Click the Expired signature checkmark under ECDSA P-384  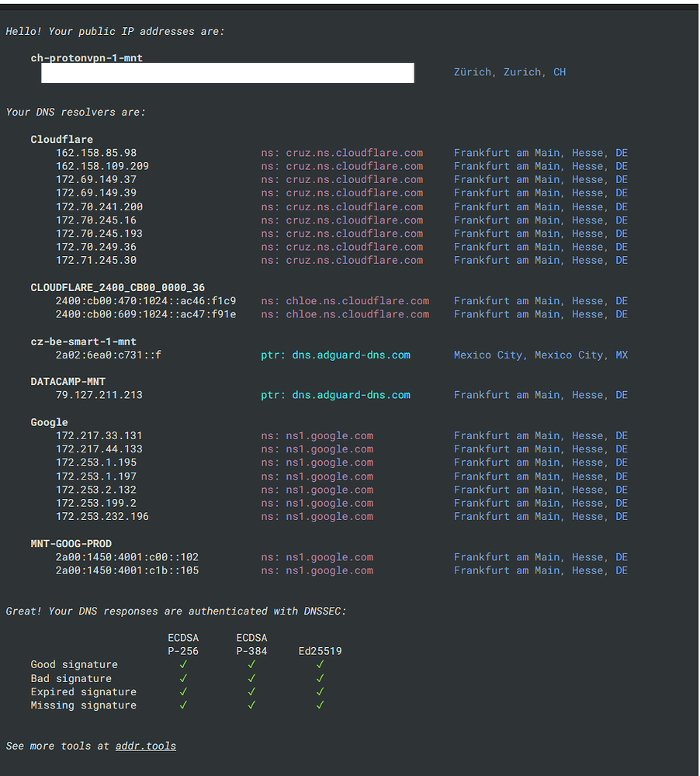click(x=251, y=691)
